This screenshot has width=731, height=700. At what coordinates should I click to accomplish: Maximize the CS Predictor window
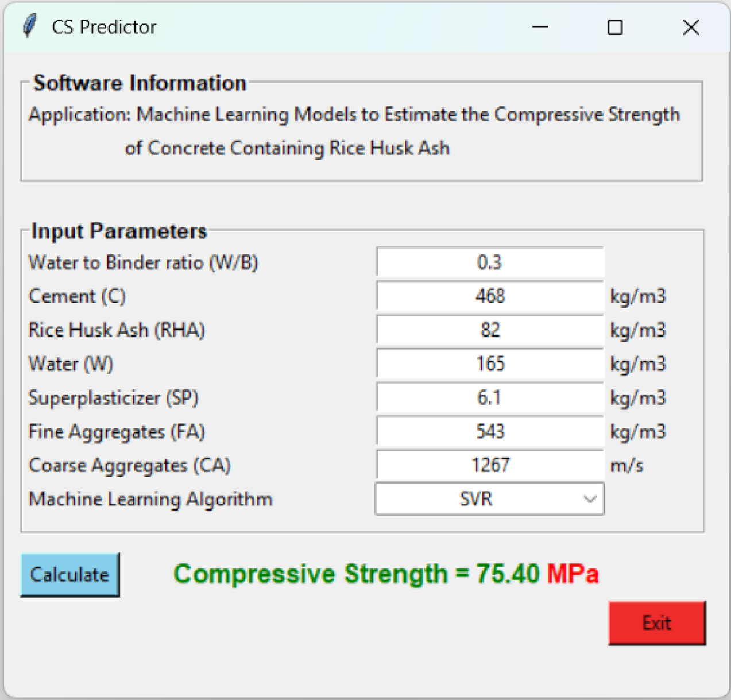pyautogui.click(x=615, y=27)
